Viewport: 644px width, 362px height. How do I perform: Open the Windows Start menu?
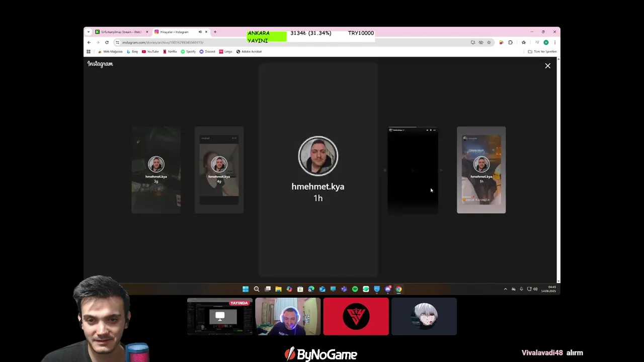pos(246,289)
